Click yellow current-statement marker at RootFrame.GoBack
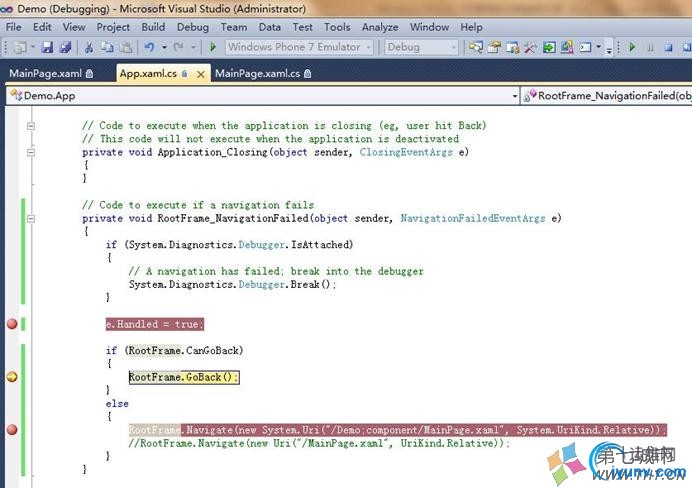This screenshot has width=692, height=488. [x=12, y=377]
